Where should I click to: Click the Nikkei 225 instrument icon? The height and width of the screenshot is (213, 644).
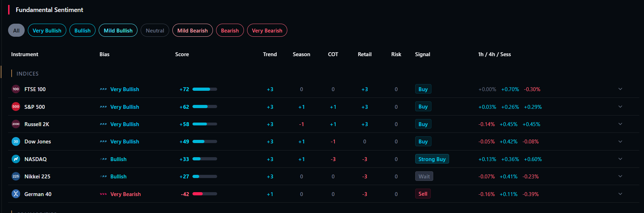(x=16, y=176)
